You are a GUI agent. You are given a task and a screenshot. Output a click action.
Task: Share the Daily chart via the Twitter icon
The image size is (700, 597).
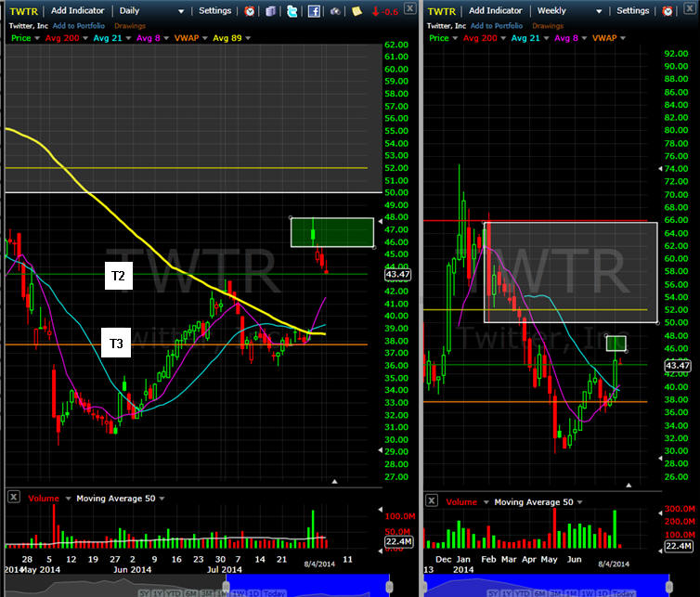(x=292, y=11)
